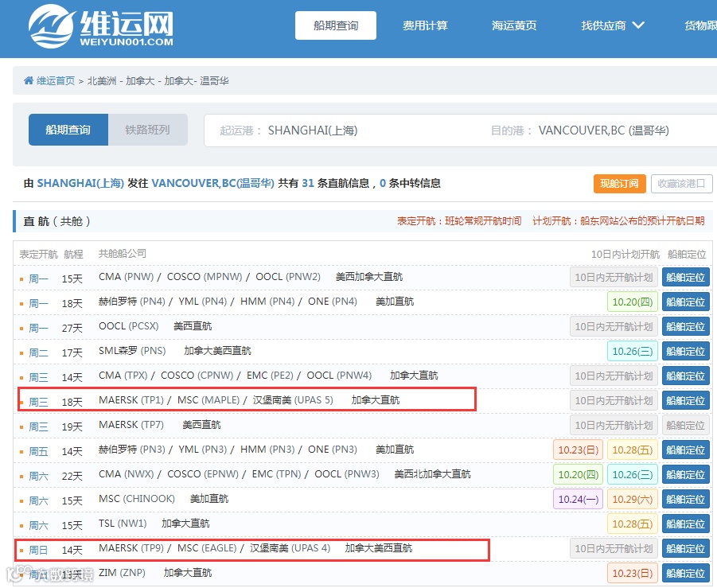Viewport: 717px width, 588px height.
Task: Click 船舶定位 for CMA (PNW) row
Action: point(685,278)
